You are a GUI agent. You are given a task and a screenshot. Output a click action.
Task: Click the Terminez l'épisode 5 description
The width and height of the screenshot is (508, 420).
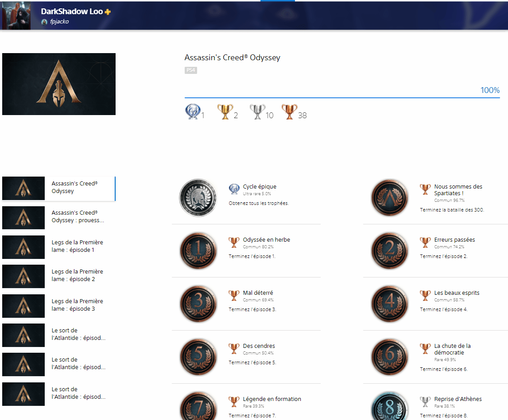click(x=252, y=362)
